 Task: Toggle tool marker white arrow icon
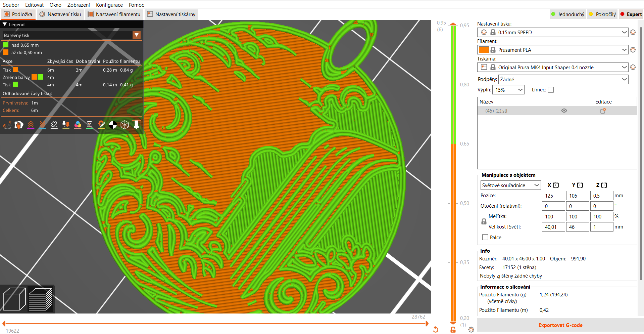(136, 125)
